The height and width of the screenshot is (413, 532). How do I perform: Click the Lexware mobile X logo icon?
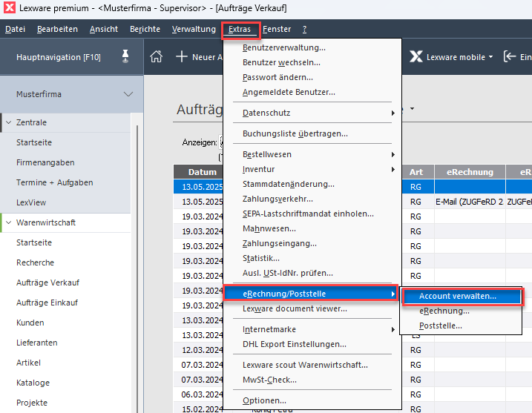(416, 56)
